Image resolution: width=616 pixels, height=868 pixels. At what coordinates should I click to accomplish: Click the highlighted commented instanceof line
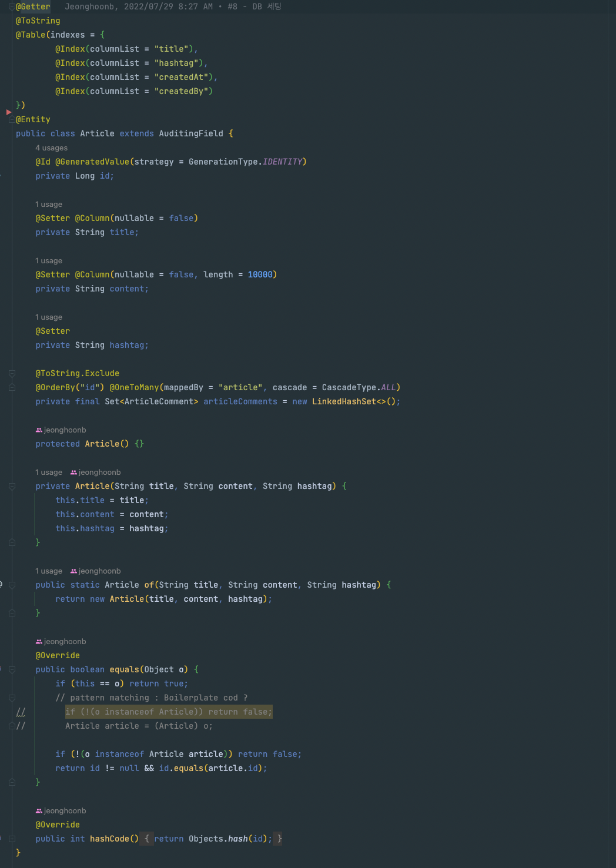[x=169, y=712]
